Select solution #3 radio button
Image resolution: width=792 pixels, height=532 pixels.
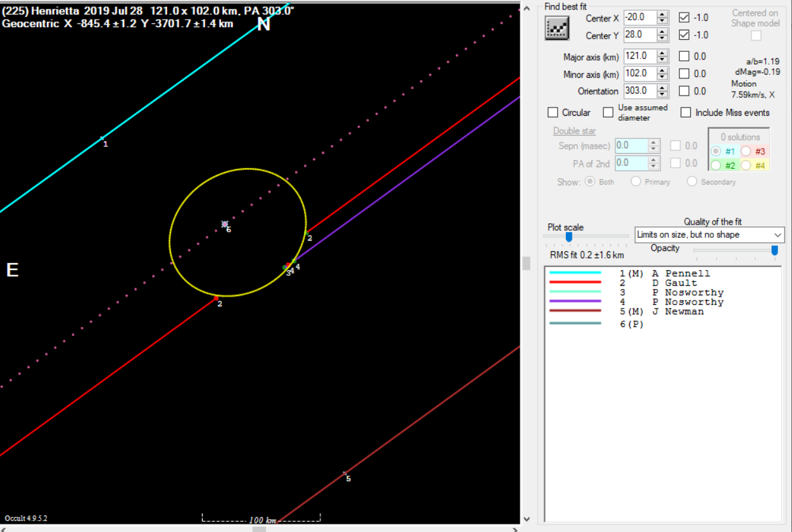[x=746, y=151]
